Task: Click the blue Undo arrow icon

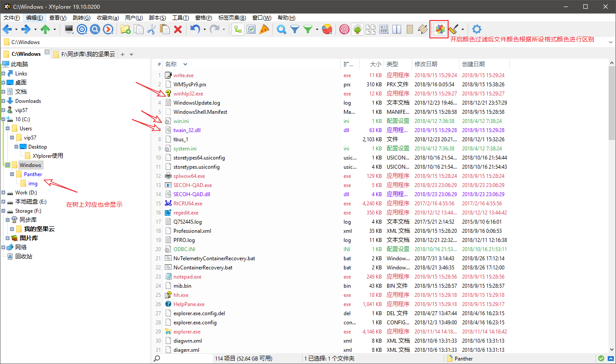Action: click(x=195, y=29)
